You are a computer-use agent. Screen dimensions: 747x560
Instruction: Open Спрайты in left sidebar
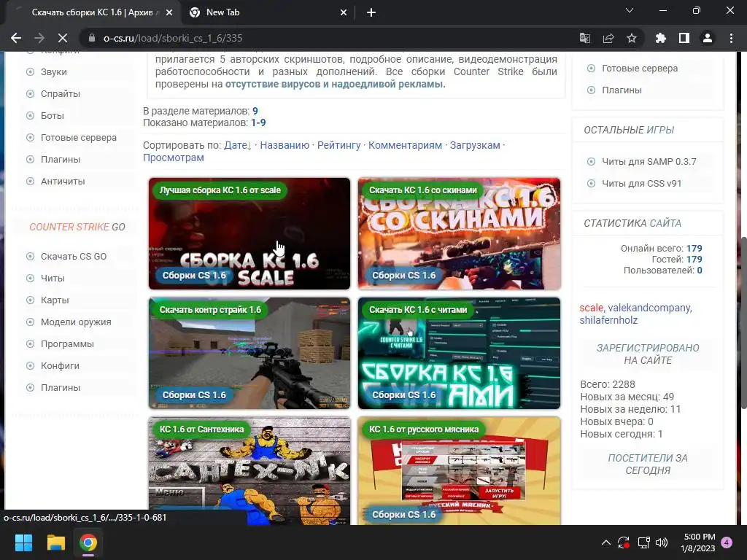click(x=60, y=94)
